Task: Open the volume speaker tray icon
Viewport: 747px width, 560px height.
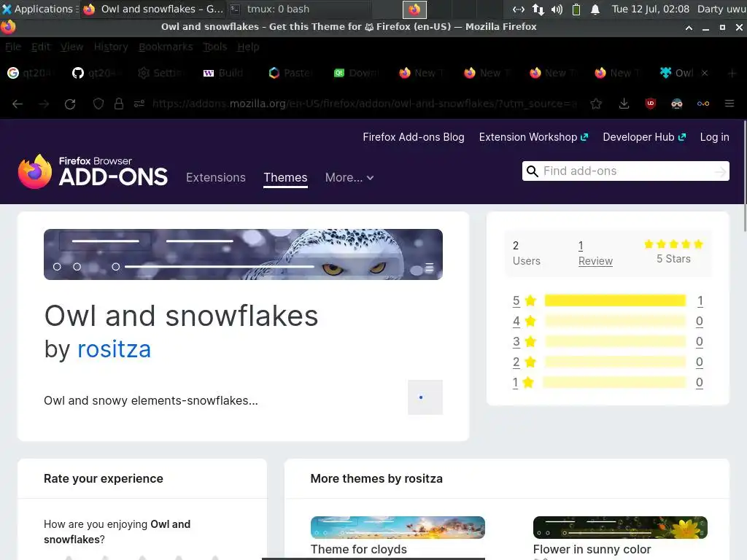Action: point(557,9)
